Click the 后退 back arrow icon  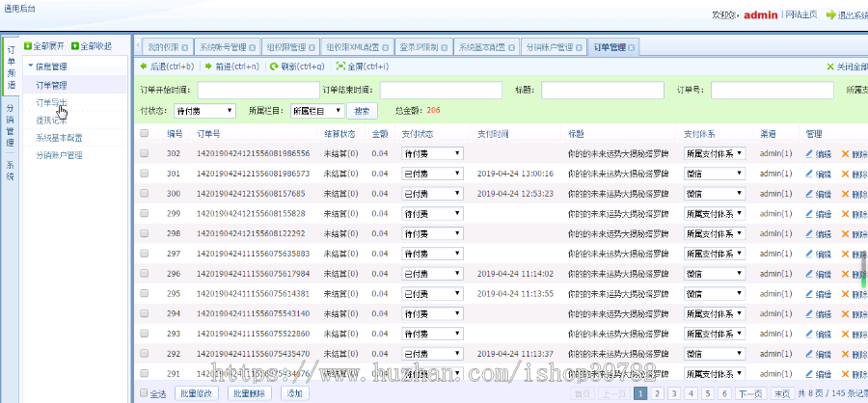pos(144,67)
